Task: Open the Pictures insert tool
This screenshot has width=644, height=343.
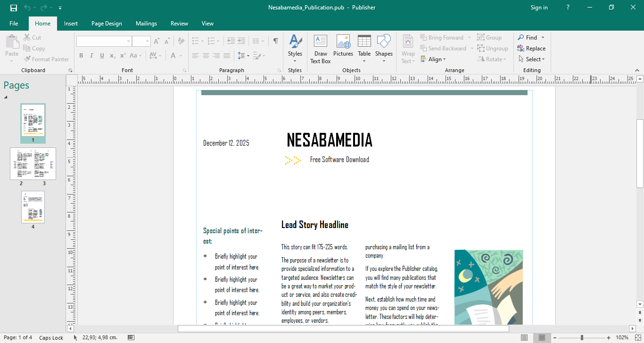Action: [343, 46]
